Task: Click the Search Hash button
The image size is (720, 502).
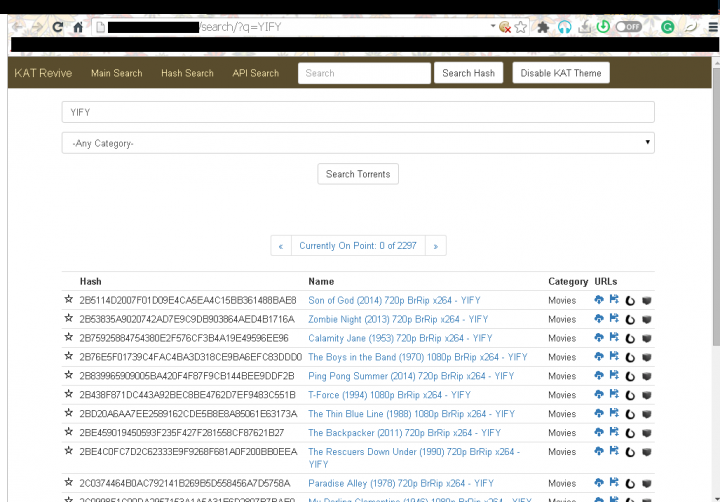Action: [x=468, y=73]
